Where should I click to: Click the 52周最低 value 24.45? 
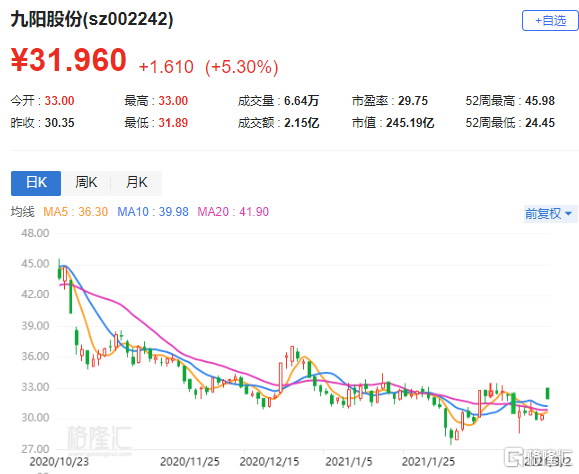pyautogui.click(x=540, y=123)
